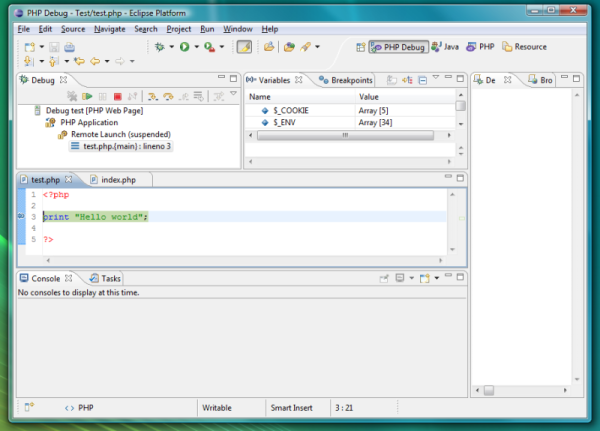Click the Collapse All icon in Variables view
600x431 pixels.
point(422,80)
